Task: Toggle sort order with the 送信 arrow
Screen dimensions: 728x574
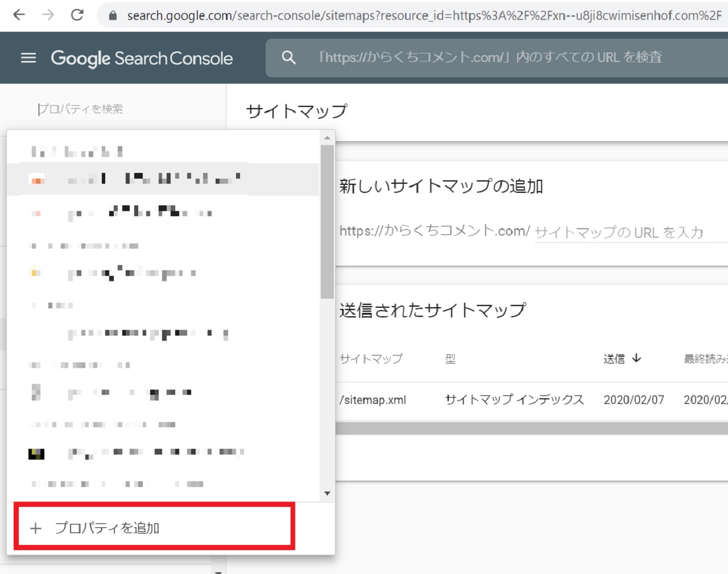Action: (636, 358)
